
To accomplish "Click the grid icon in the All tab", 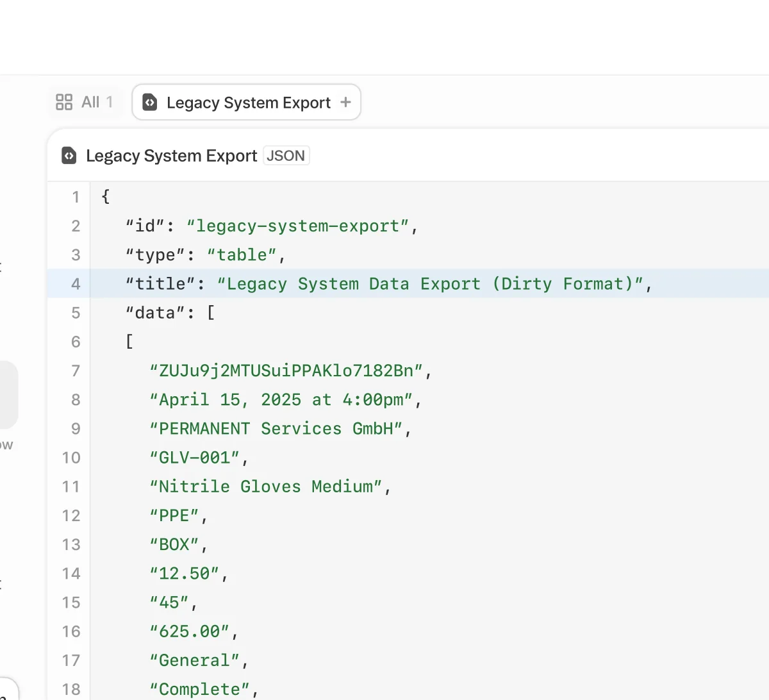I will [64, 103].
